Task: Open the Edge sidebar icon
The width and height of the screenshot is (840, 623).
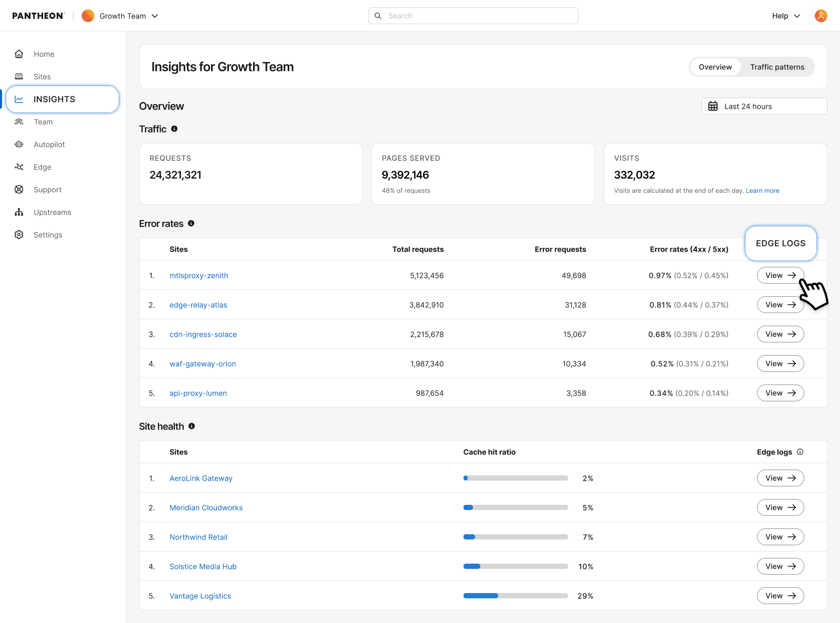Action: tap(19, 167)
